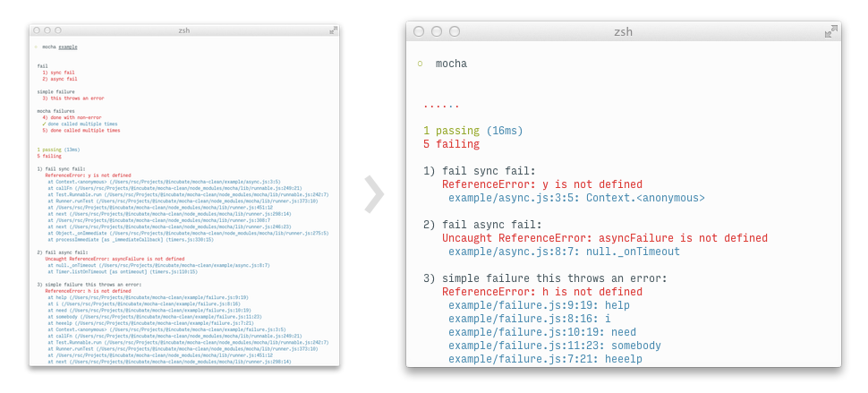Screen dimensions: 868x393
Task: Click 'at heeelp' stack line in left window
Action: (x=150, y=323)
